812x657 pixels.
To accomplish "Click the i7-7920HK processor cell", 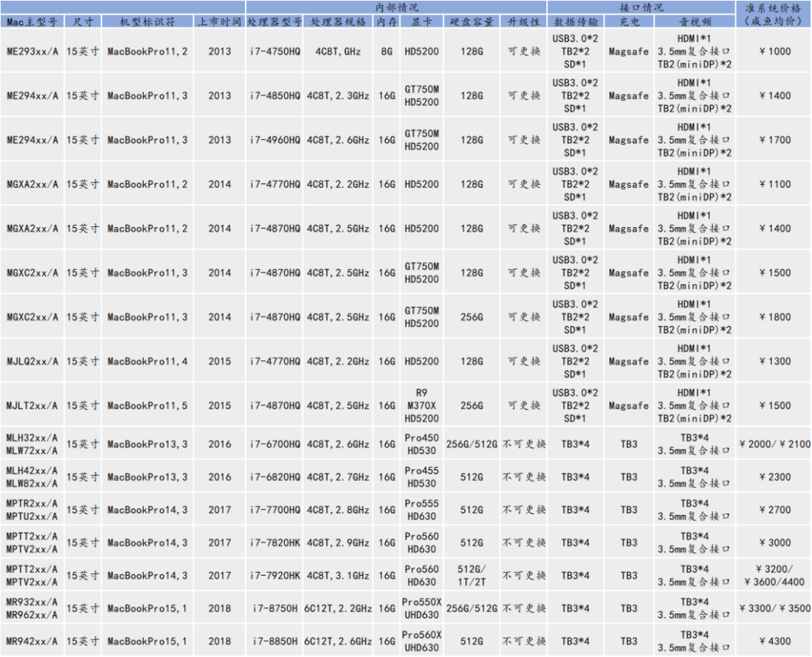I will pyautogui.click(x=274, y=576).
